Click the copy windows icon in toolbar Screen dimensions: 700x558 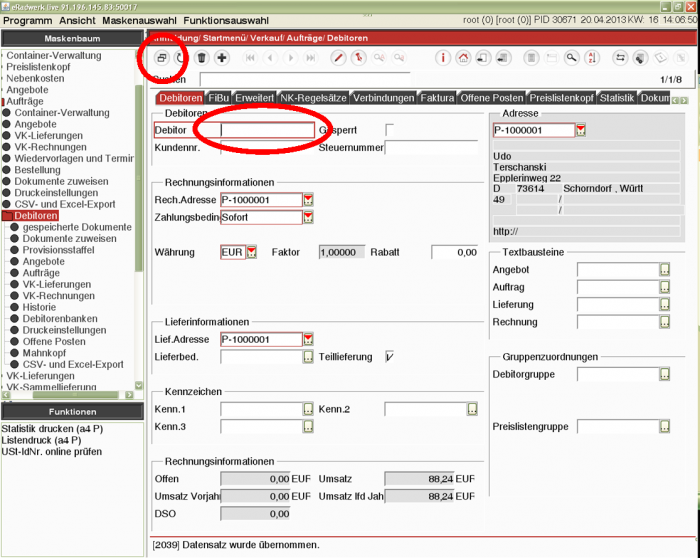tap(161, 58)
